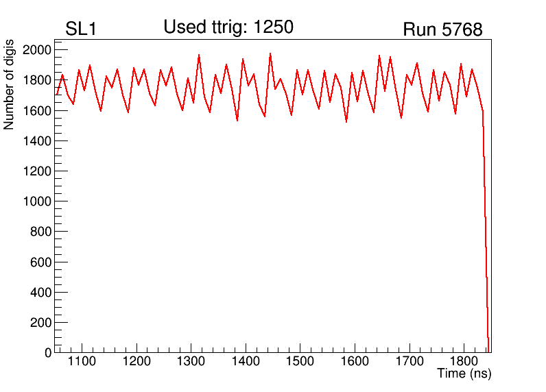Select the 1400 x-axis tick label
The width and height of the screenshot is (546, 392).
246,361
